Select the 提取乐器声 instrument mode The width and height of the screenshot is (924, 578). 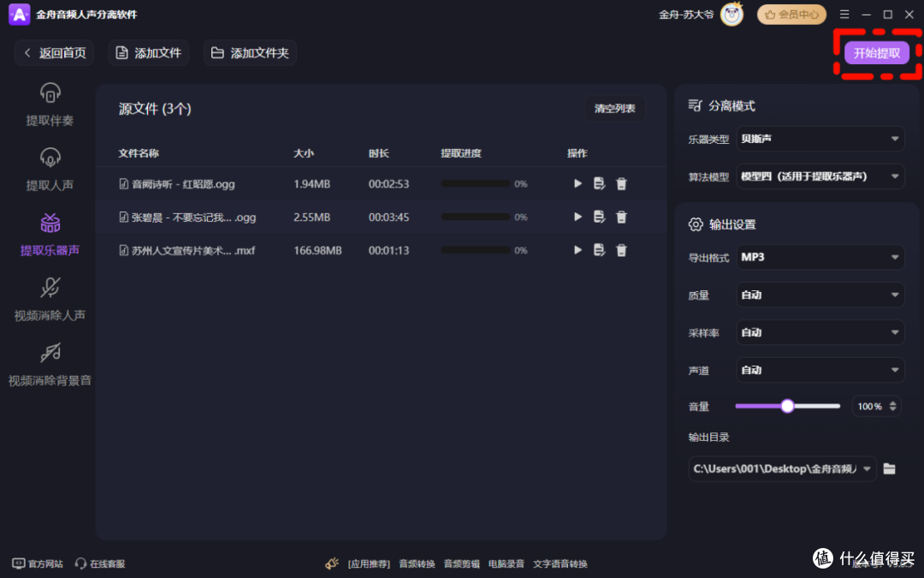[x=50, y=235]
